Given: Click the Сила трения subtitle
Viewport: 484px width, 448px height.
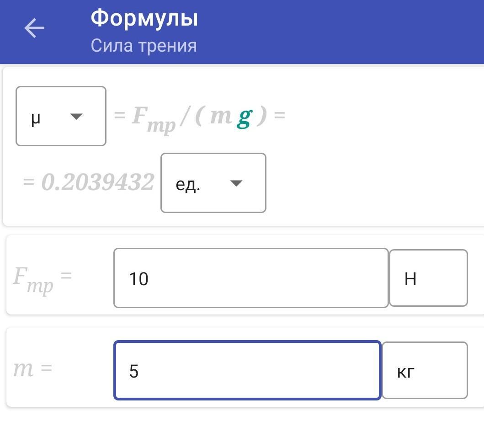Looking at the screenshot, I should point(144,46).
